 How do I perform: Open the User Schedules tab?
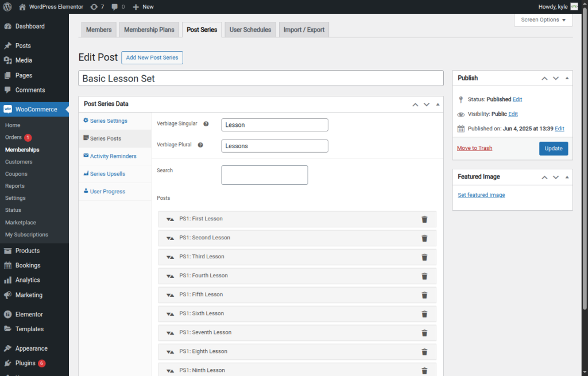(x=250, y=30)
